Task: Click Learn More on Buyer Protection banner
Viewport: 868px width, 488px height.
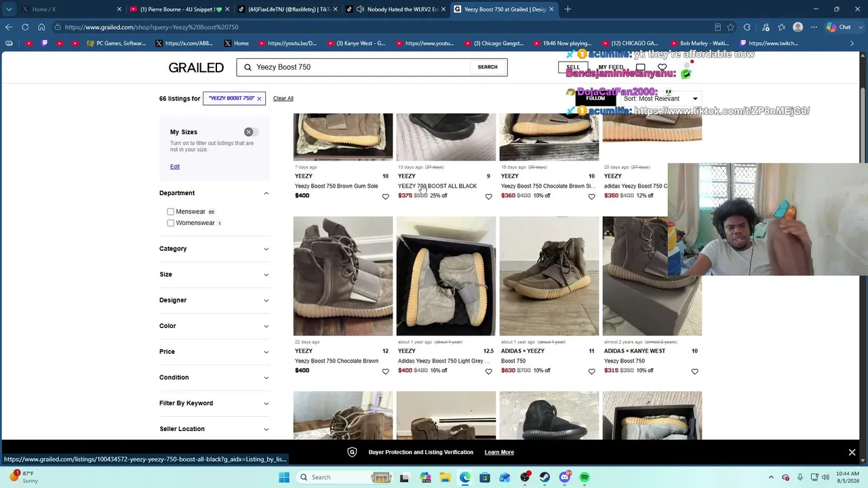Action: point(499,452)
